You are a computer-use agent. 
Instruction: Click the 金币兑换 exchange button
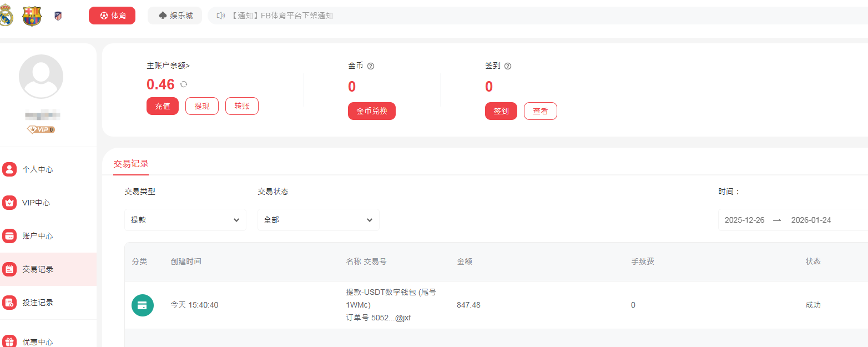pyautogui.click(x=372, y=111)
